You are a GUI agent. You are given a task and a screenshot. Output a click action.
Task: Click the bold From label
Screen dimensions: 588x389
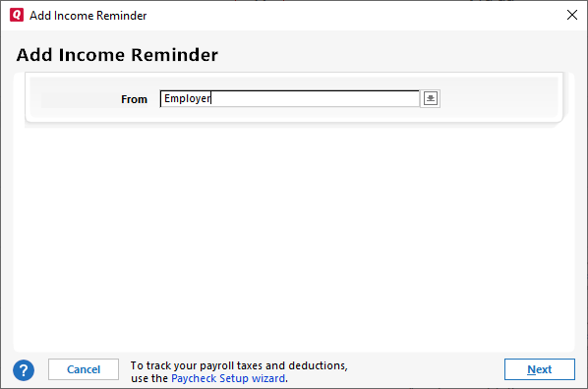(135, 99)
